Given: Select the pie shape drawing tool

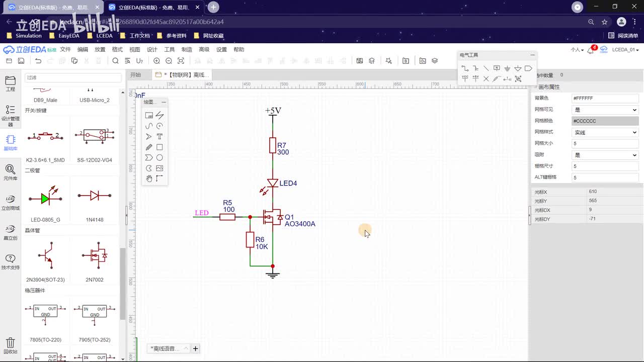Looking at the screenshot, I should point(149,168).
